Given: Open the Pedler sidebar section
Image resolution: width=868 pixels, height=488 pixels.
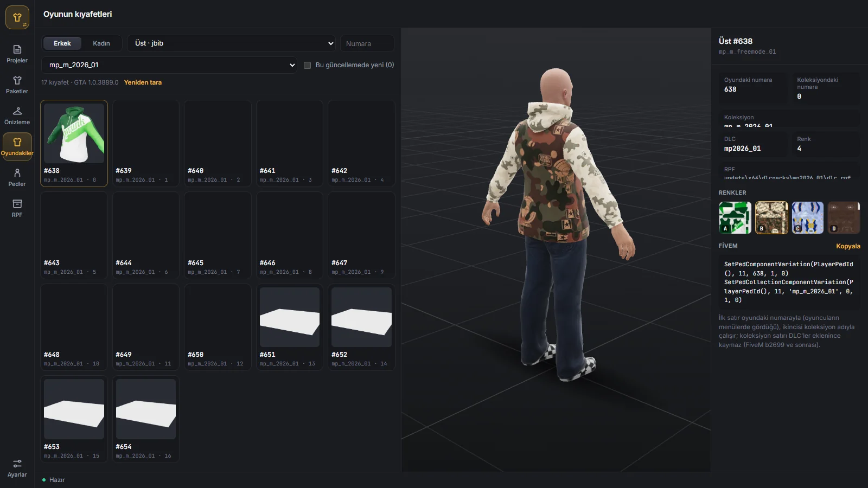Looking at the screenshot, I should coord(17,177).
